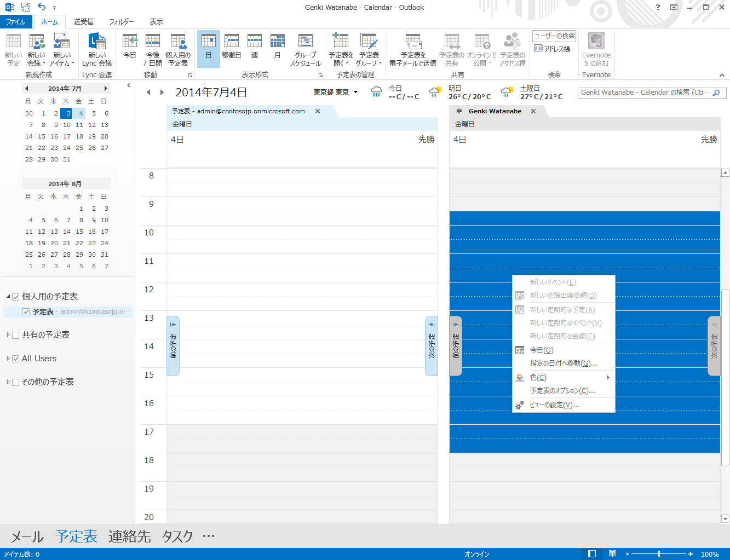Viewport: 730px width, 560px height.
Task: Open オンラインで公開 publish online menu
Action: pyautogui.click(x=482, y=50)
